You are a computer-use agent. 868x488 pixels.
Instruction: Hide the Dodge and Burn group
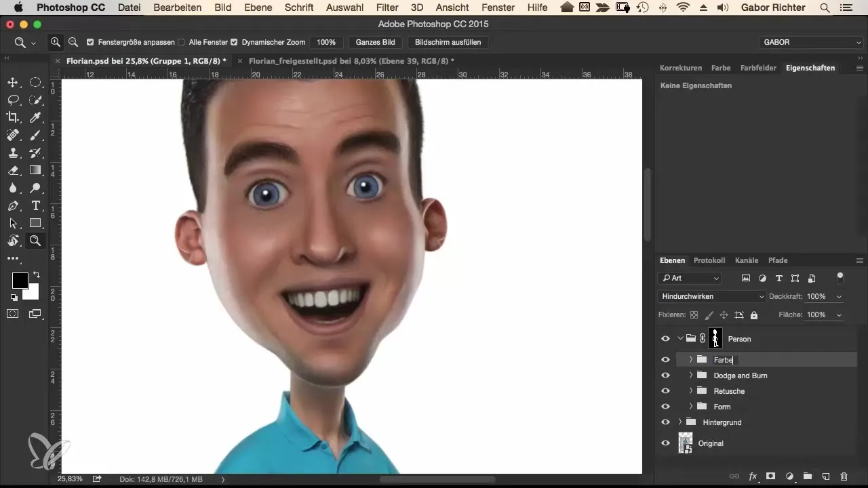665,375
